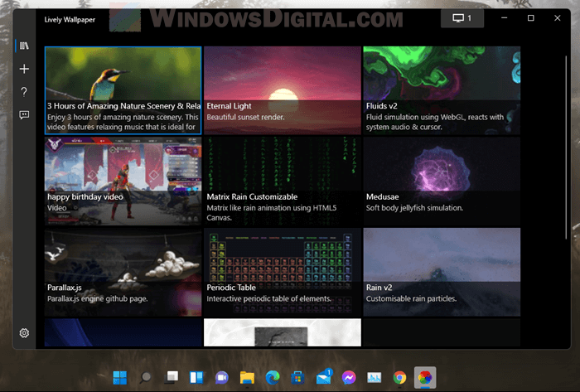Choose the happy birthday video wallpaper
The image size is (580, 392).
pyautogui.click(x=123, y=181)
